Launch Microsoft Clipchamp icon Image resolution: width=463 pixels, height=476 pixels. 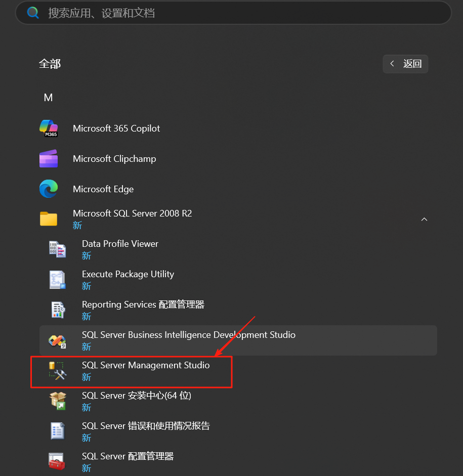49,158
